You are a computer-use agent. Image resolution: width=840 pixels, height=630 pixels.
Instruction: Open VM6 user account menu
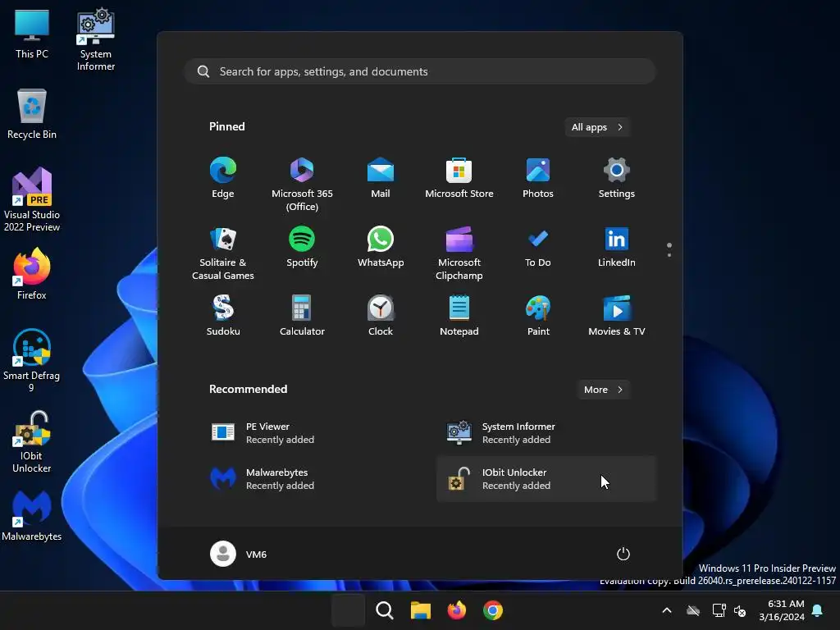[239, 554]
